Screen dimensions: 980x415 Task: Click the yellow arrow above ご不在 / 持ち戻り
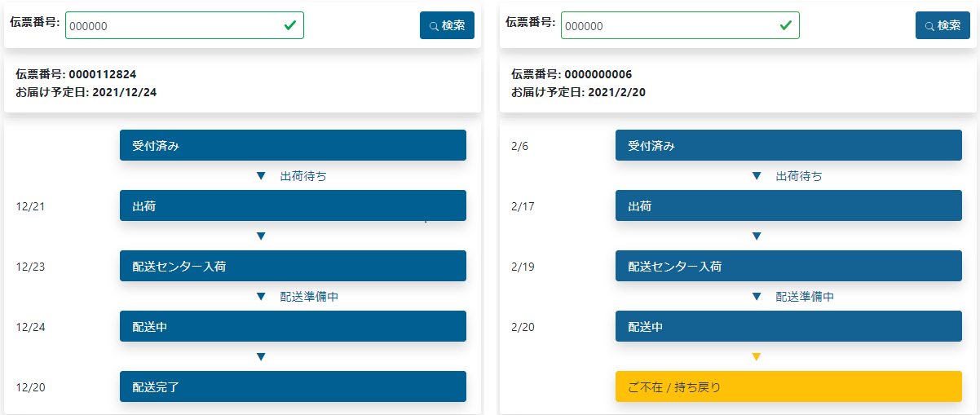(x=757, y=357)
